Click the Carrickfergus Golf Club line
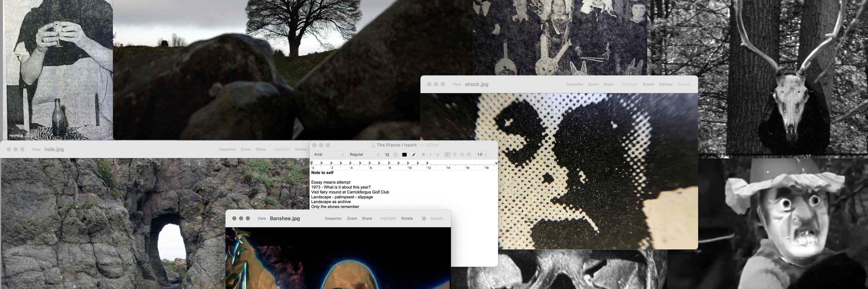The image size is (868, 289). click(350, 192)
